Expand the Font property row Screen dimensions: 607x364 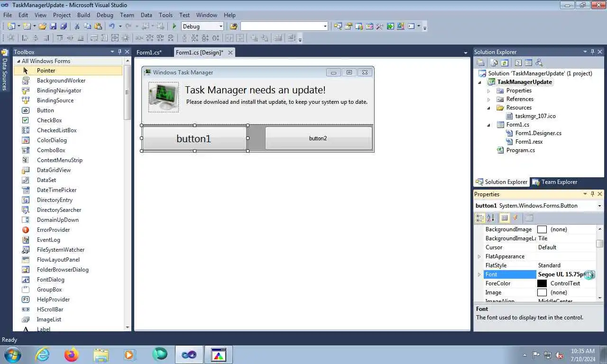[479, 274]
